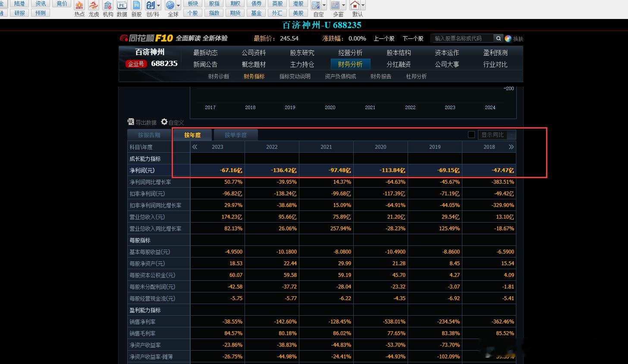Open the 多窗 multi-window icon
This screenshot has width=628, height=364.
tap(336, 5)
